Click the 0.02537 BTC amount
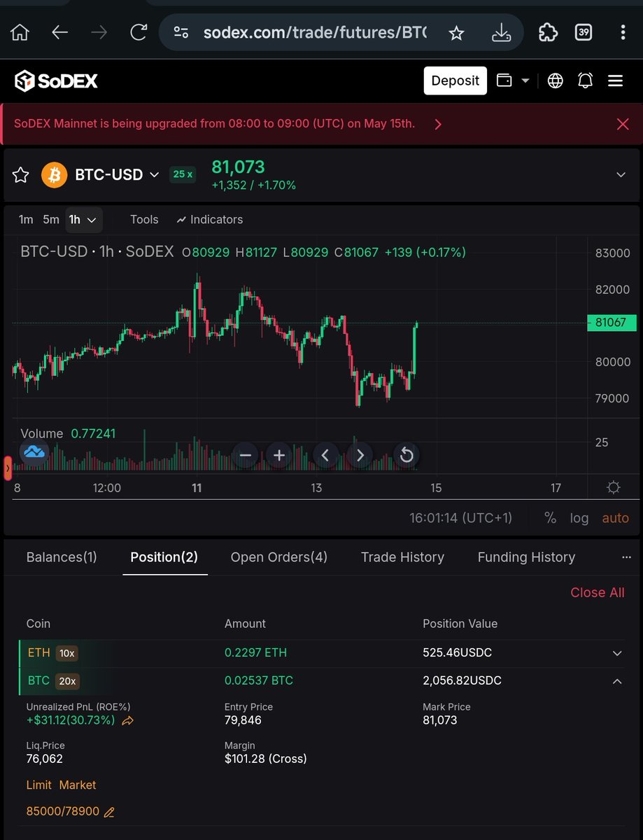 tap(259, 680)
